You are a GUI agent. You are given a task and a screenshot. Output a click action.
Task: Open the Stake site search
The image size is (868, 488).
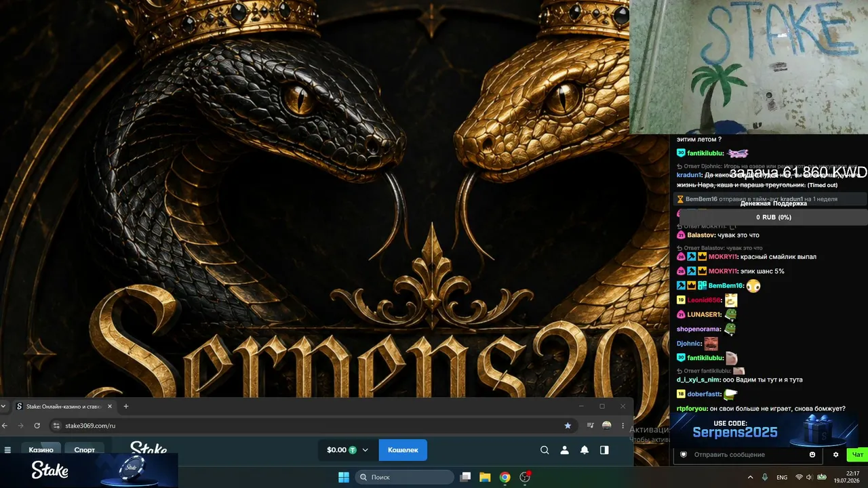(545, 450)
